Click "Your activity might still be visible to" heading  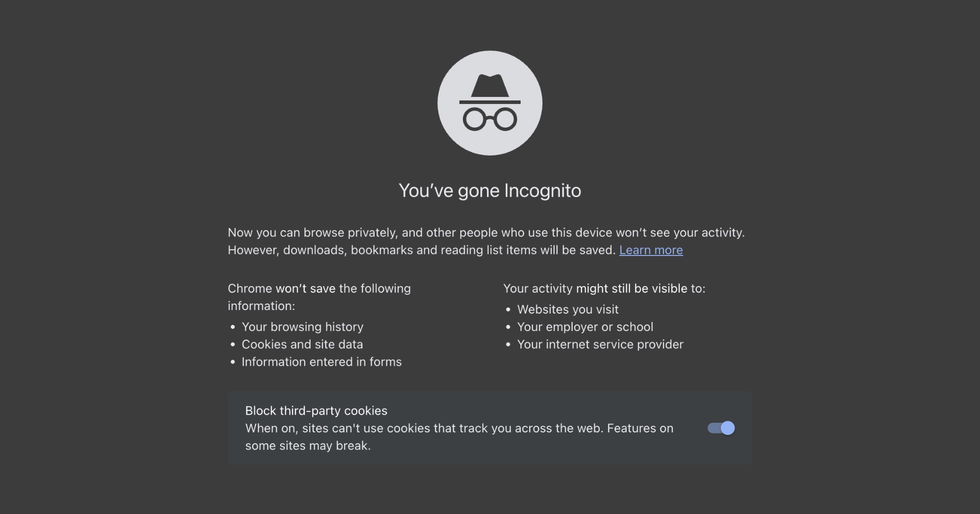coord(604,289)
